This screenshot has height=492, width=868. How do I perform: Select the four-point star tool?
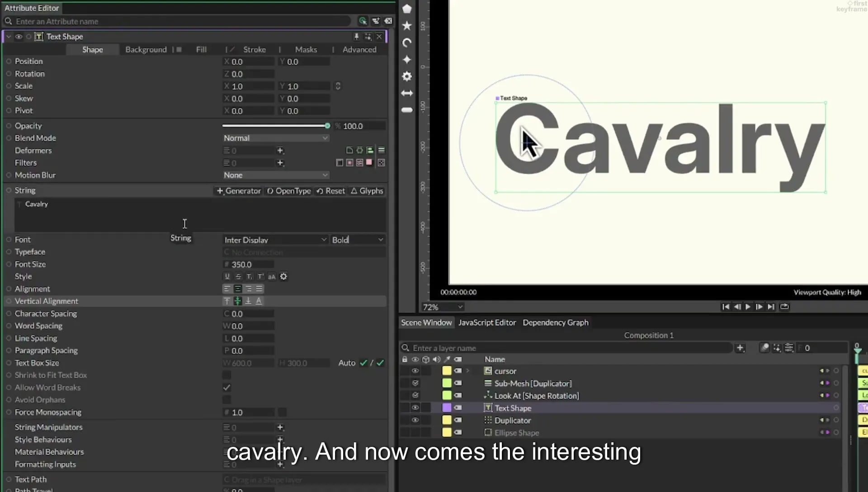[407, 60]
